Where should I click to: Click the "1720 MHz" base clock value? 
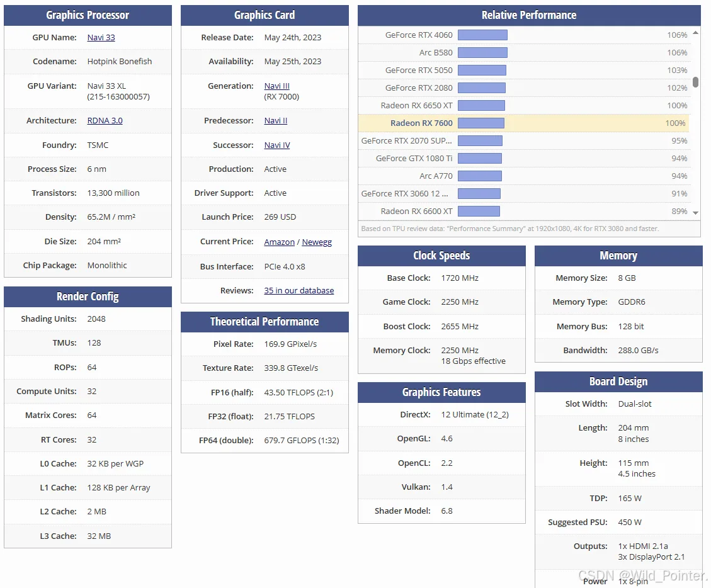pos(460,278)
